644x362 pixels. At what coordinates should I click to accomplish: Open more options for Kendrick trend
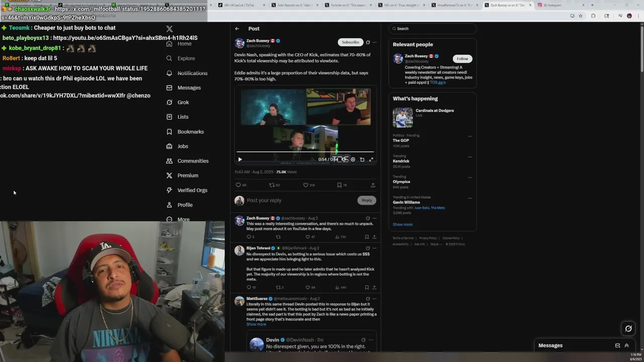(x=470, y=157)
